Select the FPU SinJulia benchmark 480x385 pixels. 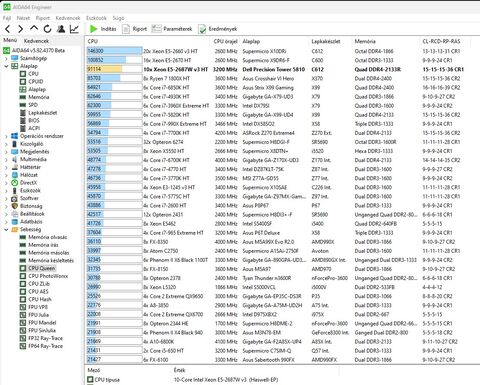tap(38, 330)
